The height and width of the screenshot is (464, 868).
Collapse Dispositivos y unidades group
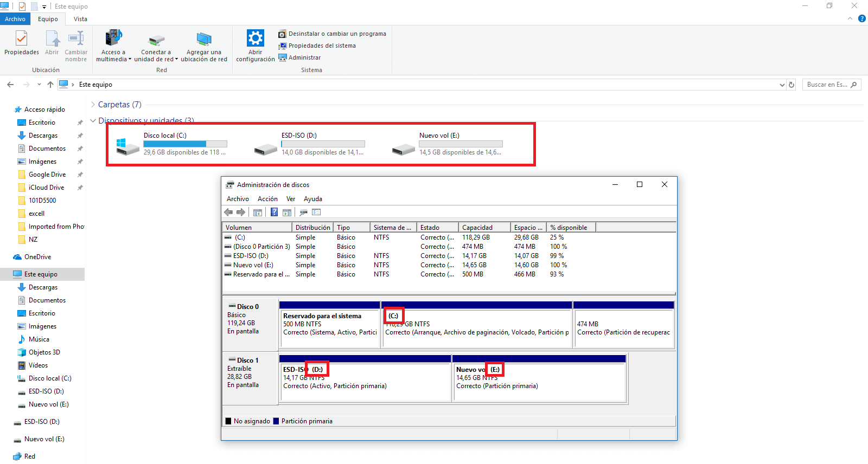coord(93,120)
